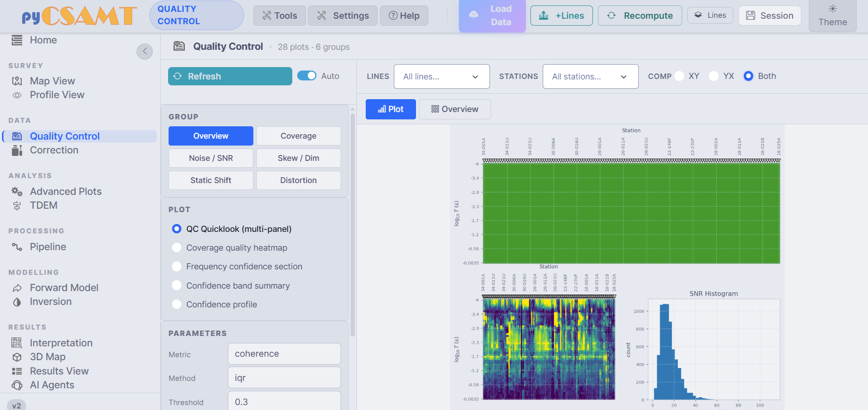Click the Map View icon

pos(17,81)
